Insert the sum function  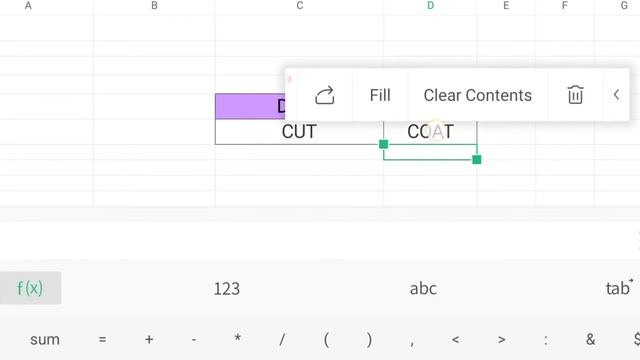(45, 340)
